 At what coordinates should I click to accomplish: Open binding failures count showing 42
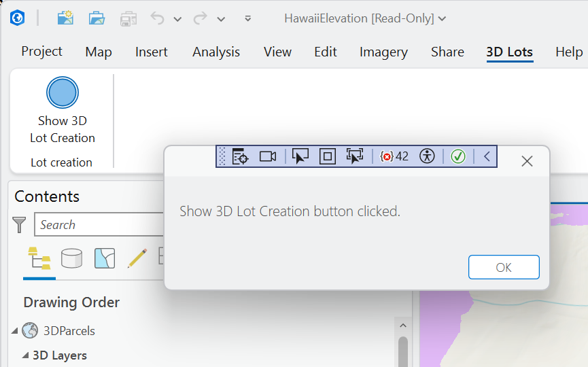(x=394, y=156)
